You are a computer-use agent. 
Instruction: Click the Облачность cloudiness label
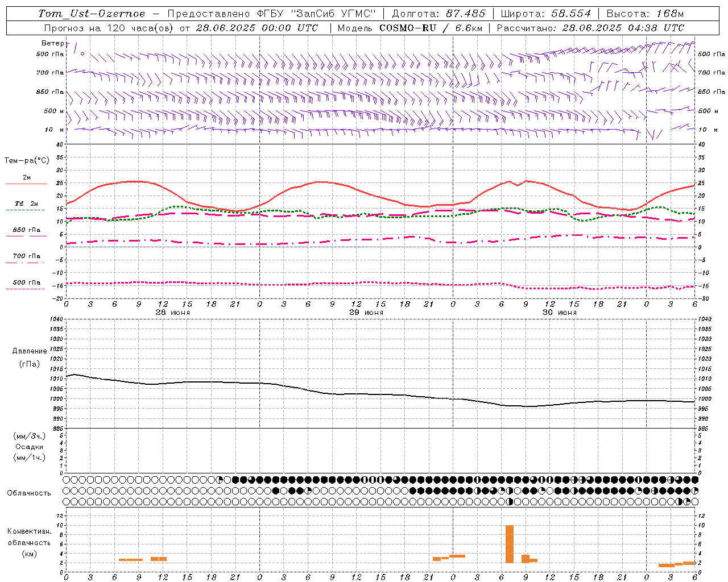coord(29,493)
